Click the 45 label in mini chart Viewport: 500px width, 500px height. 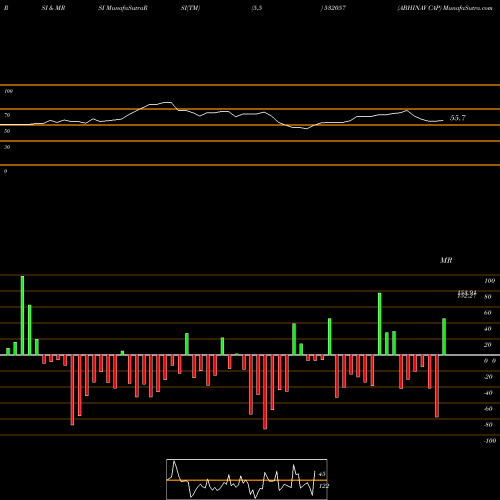coord(322,474)
